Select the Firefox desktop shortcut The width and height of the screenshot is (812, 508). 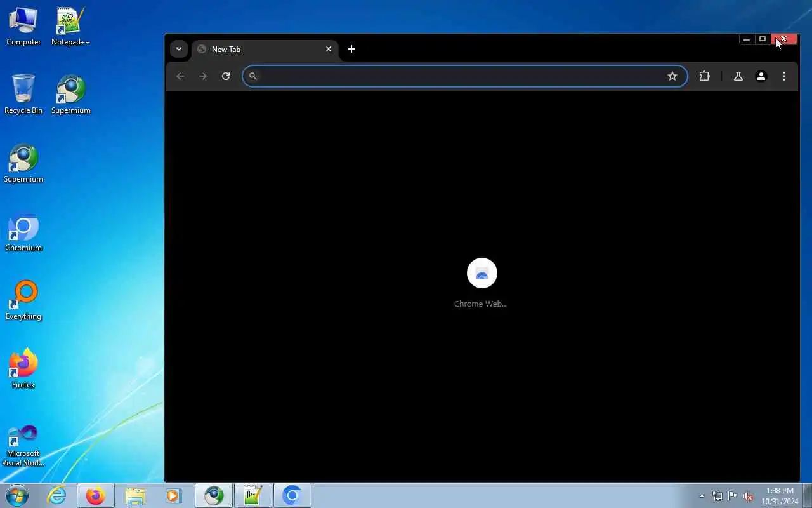(23, 369)
